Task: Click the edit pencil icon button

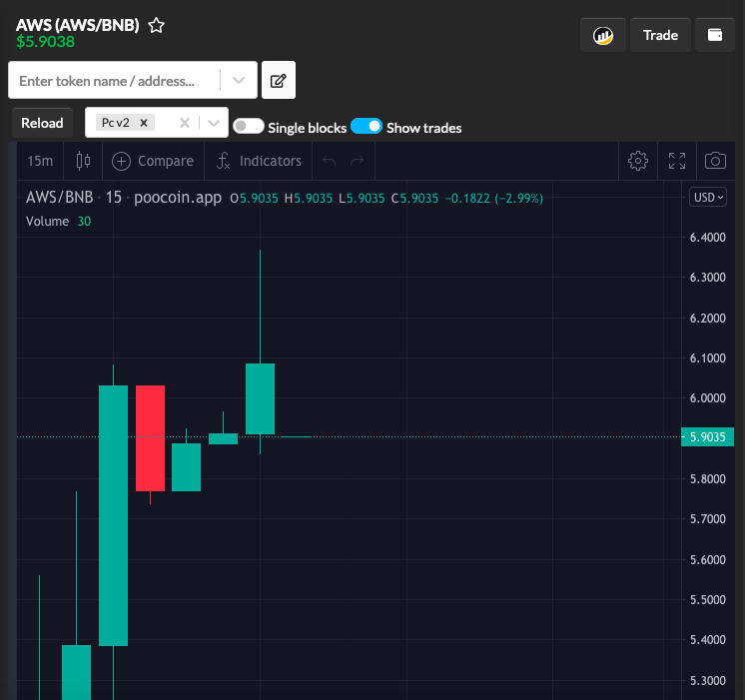Action: coord(279,80)
